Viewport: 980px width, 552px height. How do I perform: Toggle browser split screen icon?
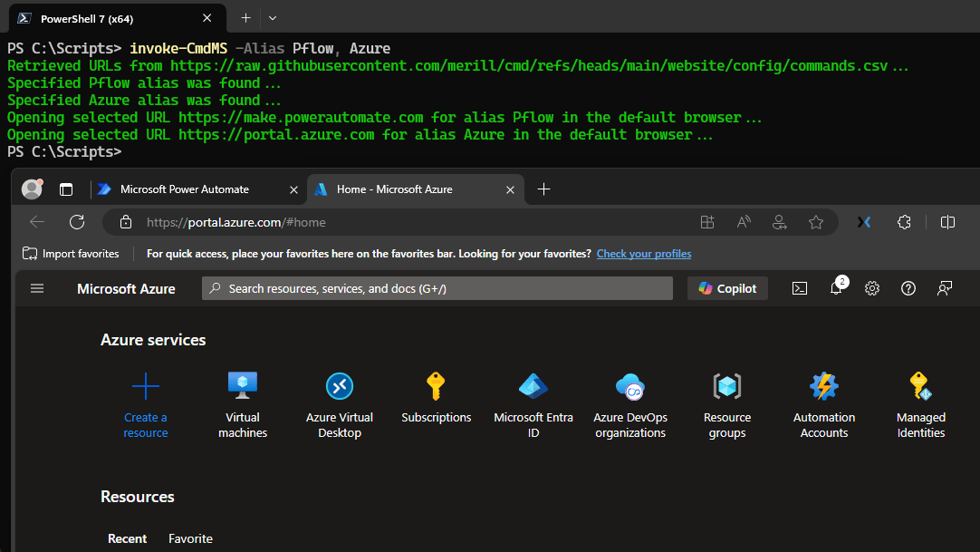pyautogui.click(x=947, y=222)
